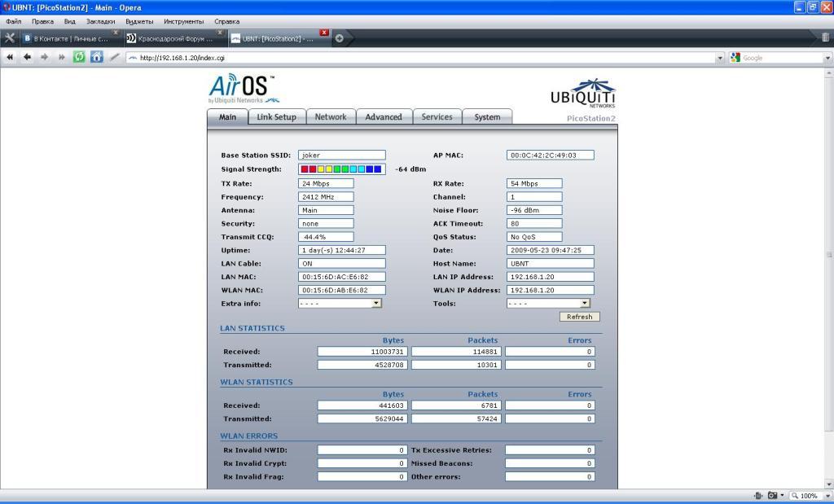Select the Main tab in AirOS

[227, 117]
